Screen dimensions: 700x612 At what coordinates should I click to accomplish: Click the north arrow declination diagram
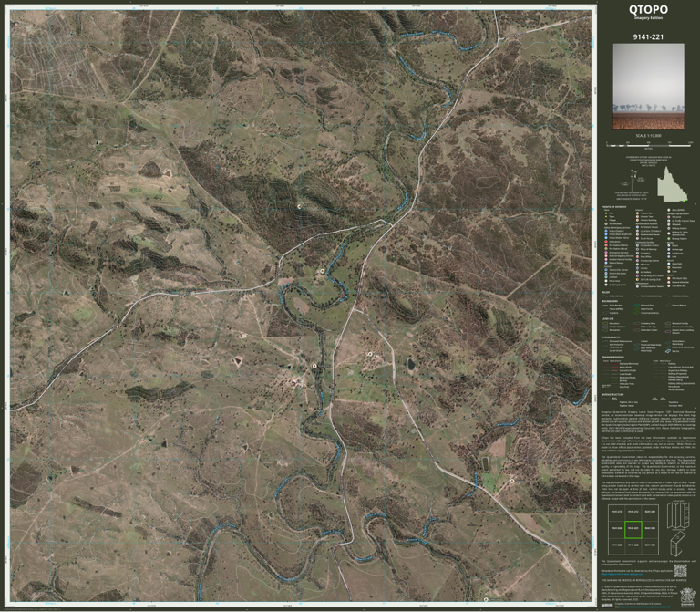[x=634, y=182]
